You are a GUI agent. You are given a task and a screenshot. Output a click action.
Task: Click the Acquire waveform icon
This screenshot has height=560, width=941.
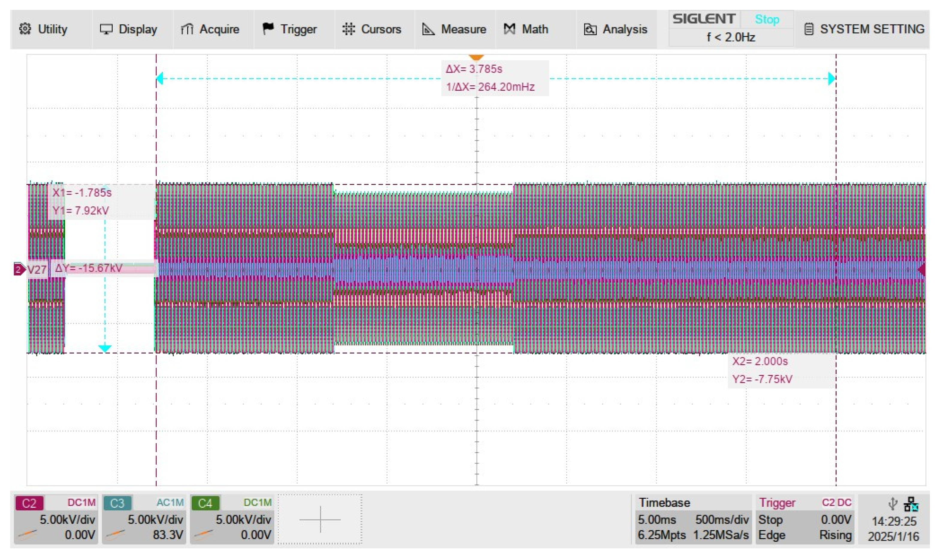point(187,29)
